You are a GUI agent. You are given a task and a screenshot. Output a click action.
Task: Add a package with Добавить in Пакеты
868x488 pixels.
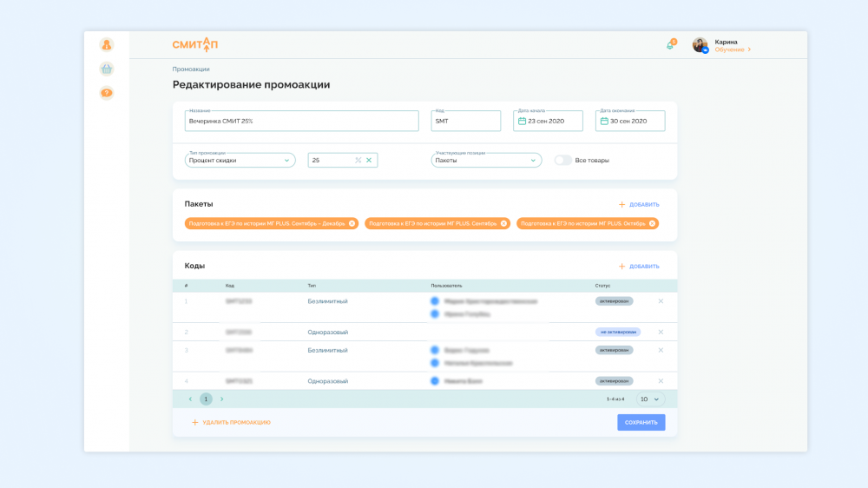[639, 204]
